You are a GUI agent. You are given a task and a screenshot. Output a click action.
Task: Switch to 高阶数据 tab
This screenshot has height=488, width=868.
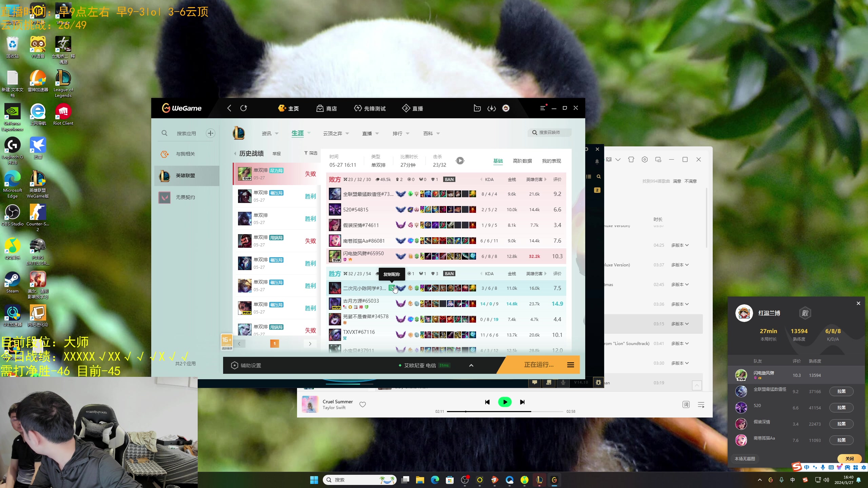[x=522, y=161]
